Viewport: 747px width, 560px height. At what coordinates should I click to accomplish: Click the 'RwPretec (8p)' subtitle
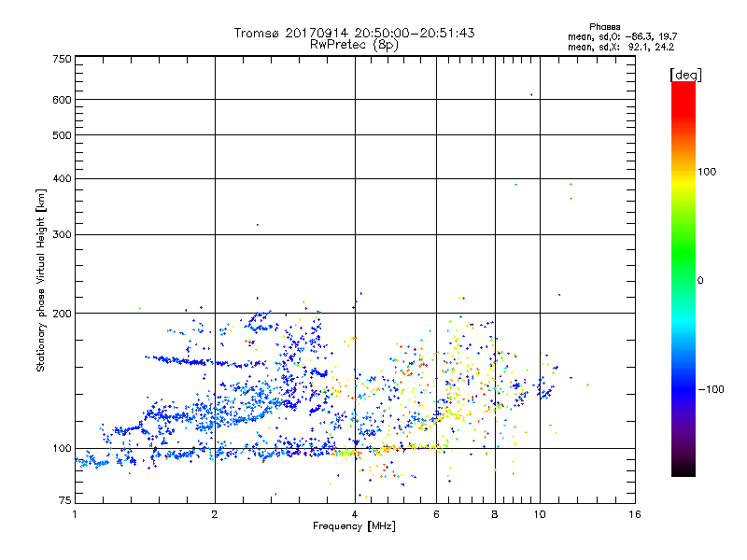pos(354,45)
